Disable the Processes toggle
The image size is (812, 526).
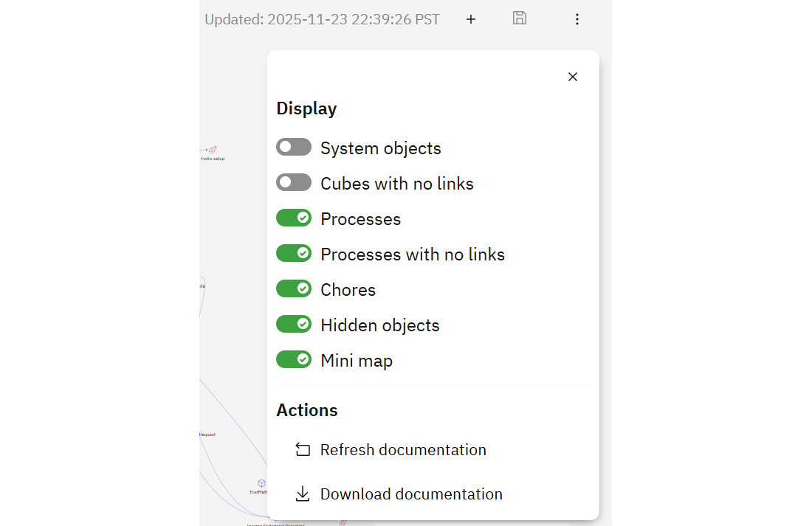pos(294,217)
